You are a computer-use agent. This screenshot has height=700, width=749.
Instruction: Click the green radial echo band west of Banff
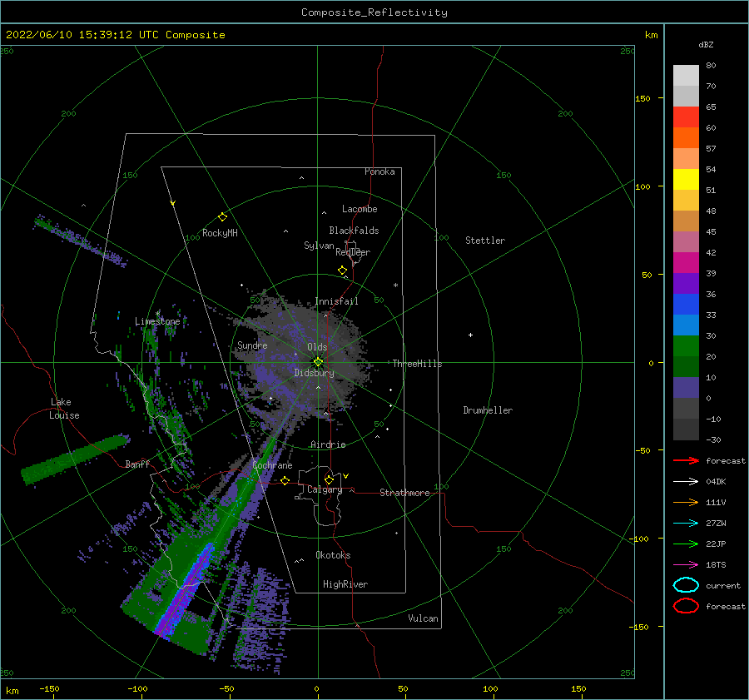coord(76,459)
